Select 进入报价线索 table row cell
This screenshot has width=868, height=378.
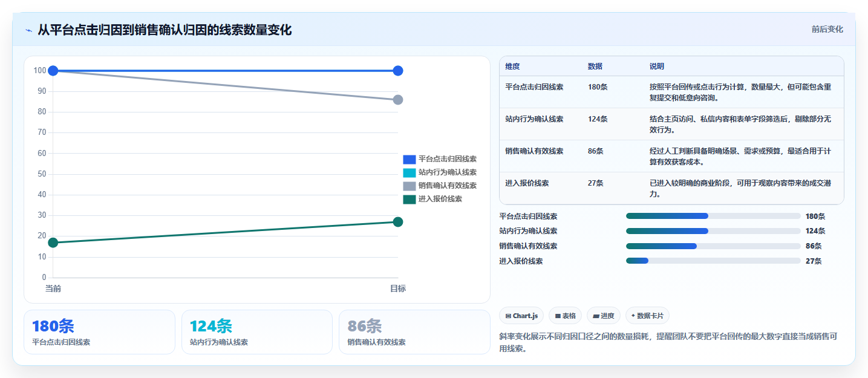tap(527, 183)
